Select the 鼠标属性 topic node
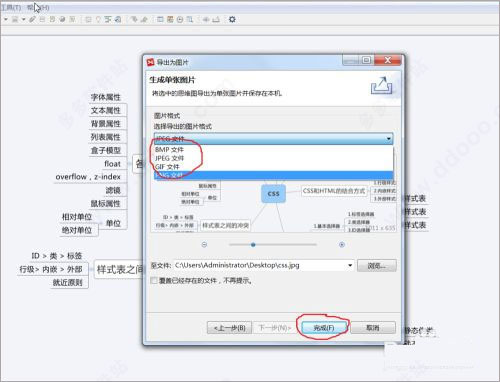 pyautogui.click(x=106, y=203)
